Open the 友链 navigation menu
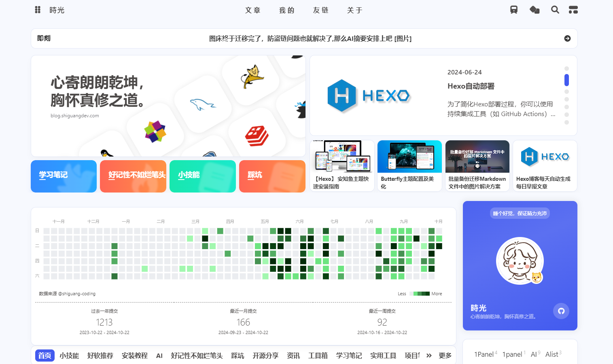Screen dimensions: 613x364 point(321,10)
